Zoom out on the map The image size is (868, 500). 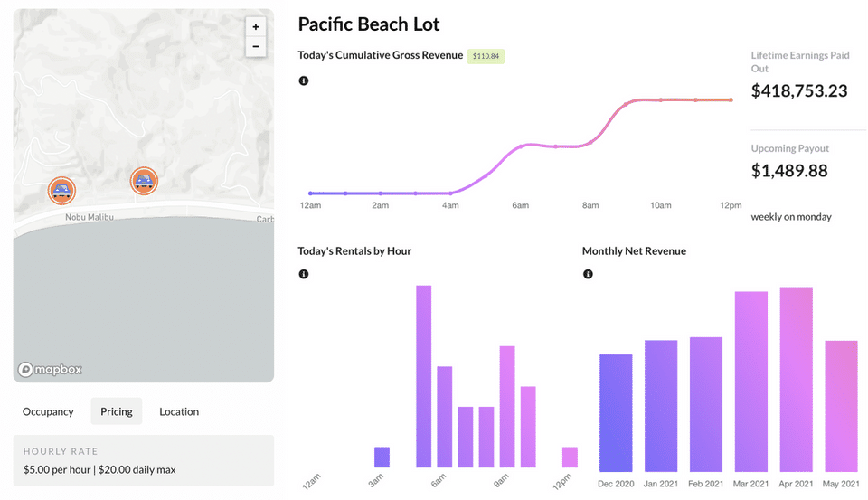[256, 46]
